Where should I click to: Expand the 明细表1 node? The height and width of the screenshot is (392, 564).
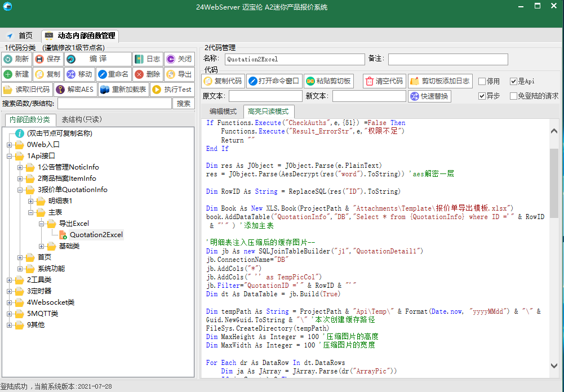click(31, 201)
